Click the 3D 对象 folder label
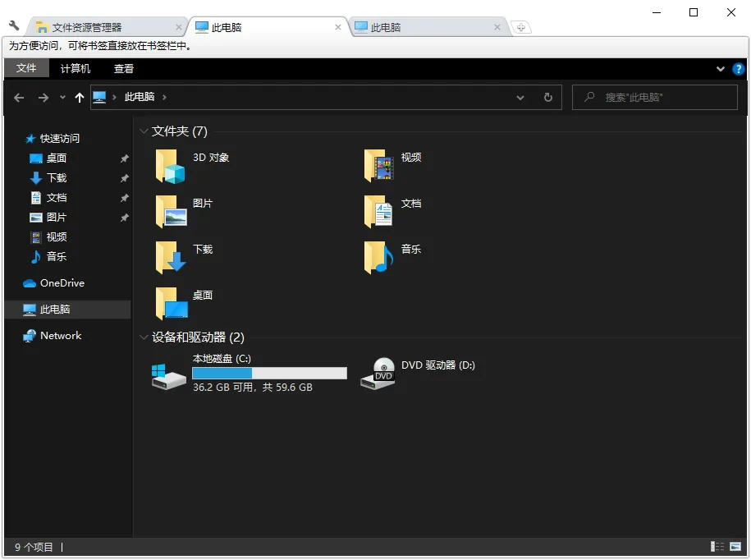 click(x=211, y=158)
